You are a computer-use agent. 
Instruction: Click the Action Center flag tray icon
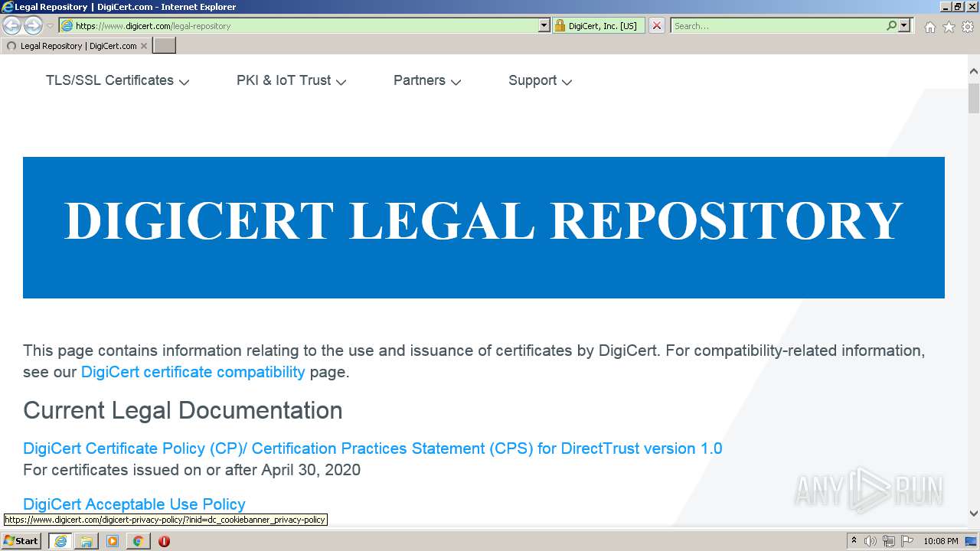[907, 541]
